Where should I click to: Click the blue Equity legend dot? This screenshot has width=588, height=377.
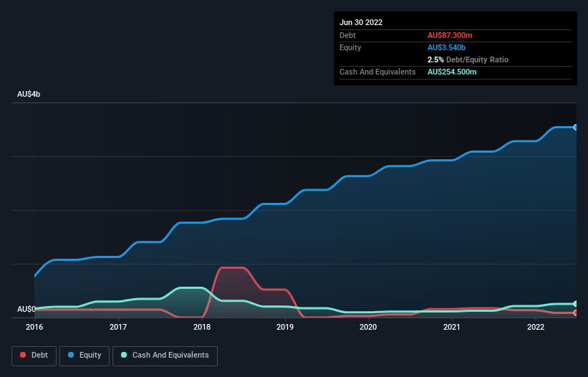pos(71,355)
